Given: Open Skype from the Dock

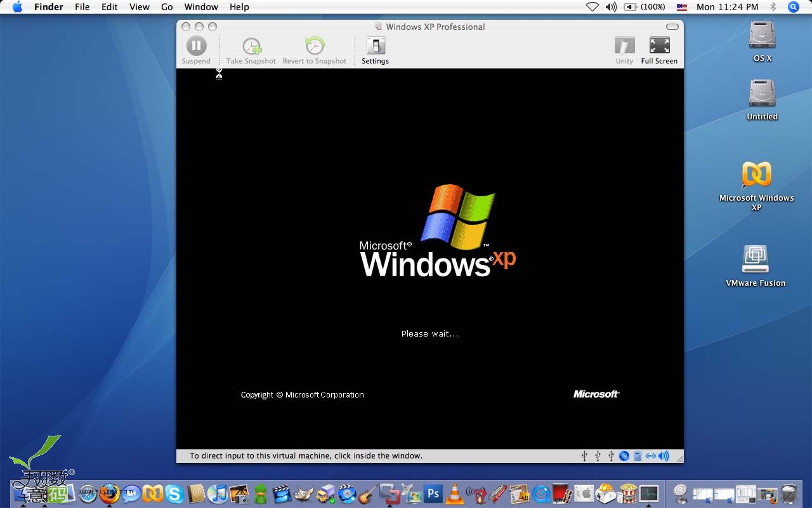Looking at the screenshot, I should click(174, 493).
